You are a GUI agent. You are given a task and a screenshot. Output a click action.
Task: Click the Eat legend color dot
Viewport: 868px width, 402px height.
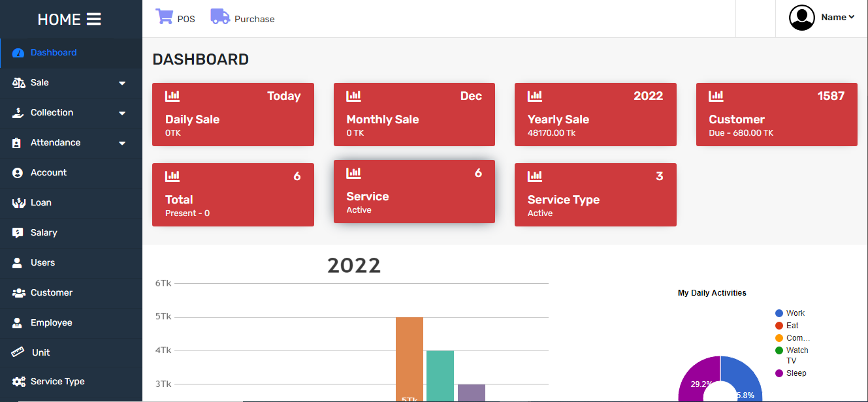[779, 326]
